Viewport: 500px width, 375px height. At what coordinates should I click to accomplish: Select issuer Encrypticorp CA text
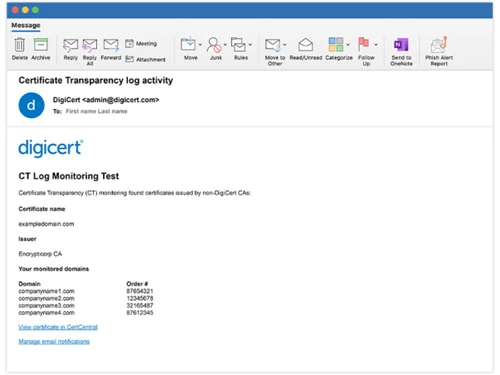pos(40,254)
